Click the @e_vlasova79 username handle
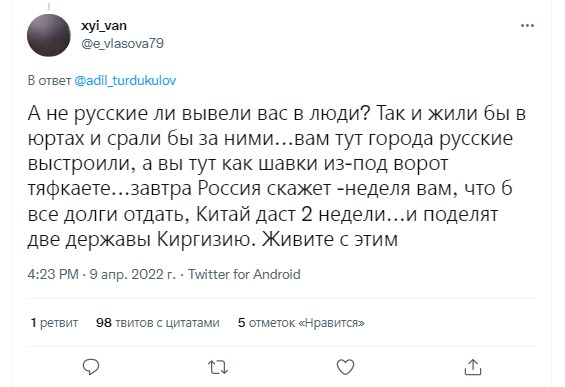The image size is (565, 387). pos(123,44)
